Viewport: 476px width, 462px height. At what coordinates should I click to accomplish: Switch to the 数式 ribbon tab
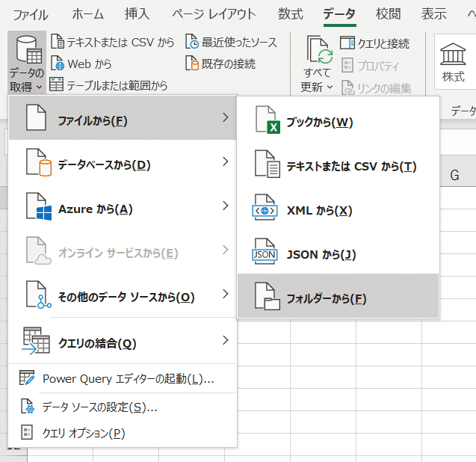pos(290,13)
